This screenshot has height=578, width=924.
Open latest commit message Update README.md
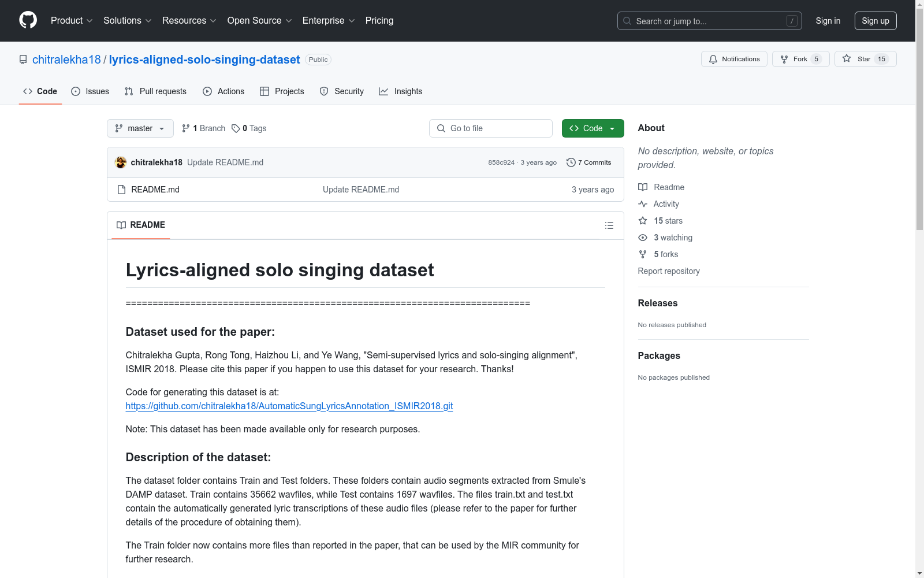click(x=225, y=162)
